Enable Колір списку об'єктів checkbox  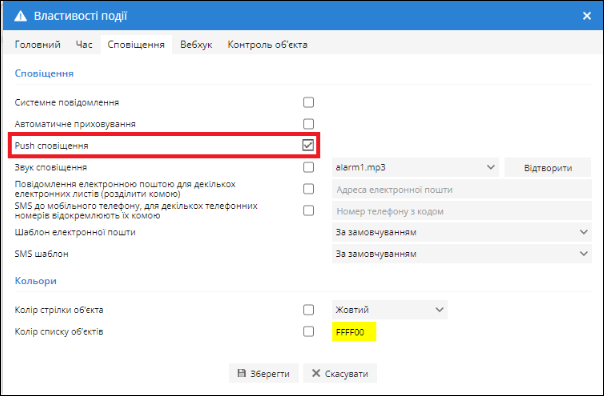[x=308, y=331]
